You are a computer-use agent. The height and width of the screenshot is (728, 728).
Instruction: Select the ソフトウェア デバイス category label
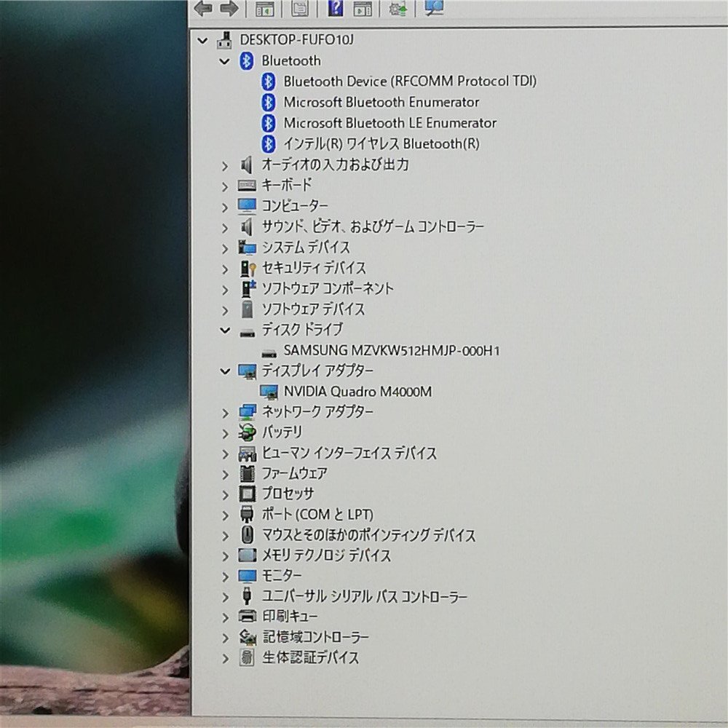point(313,309)
